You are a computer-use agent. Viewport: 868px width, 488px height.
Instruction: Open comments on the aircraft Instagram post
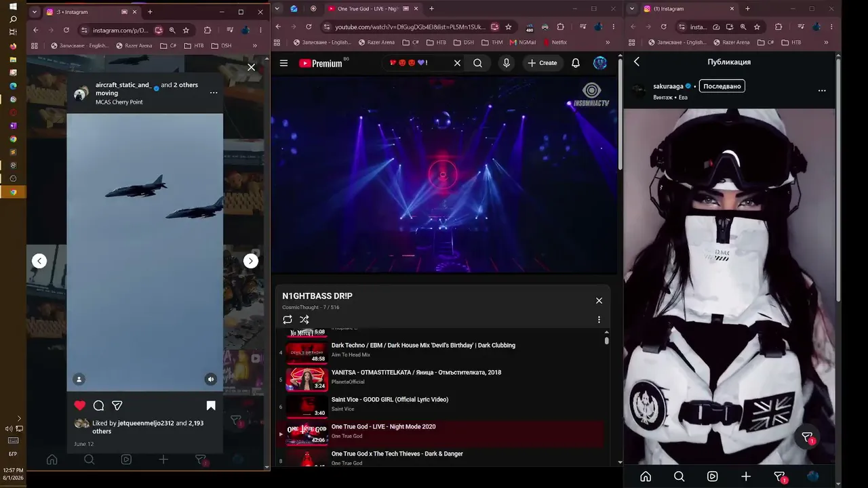(x=98, y=405)
